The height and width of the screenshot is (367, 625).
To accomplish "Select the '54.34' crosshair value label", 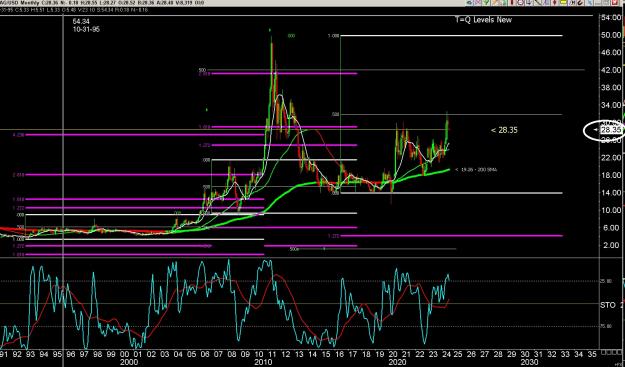I will pyautogui.click(x=81, y=21).
